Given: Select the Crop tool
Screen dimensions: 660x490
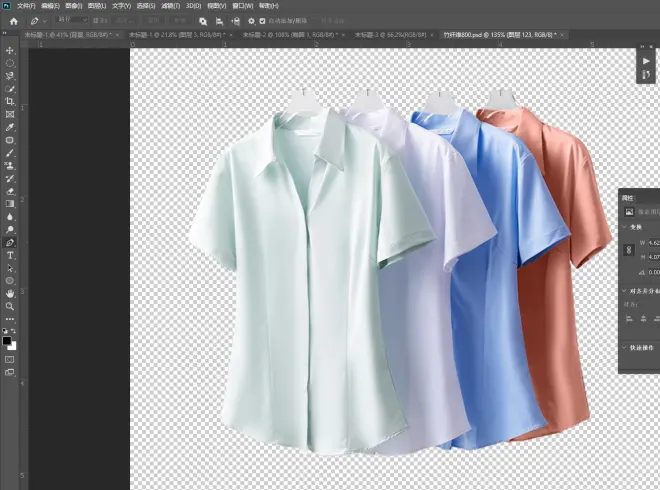Looking at the screenshot, I should click(x=10, y=102).
